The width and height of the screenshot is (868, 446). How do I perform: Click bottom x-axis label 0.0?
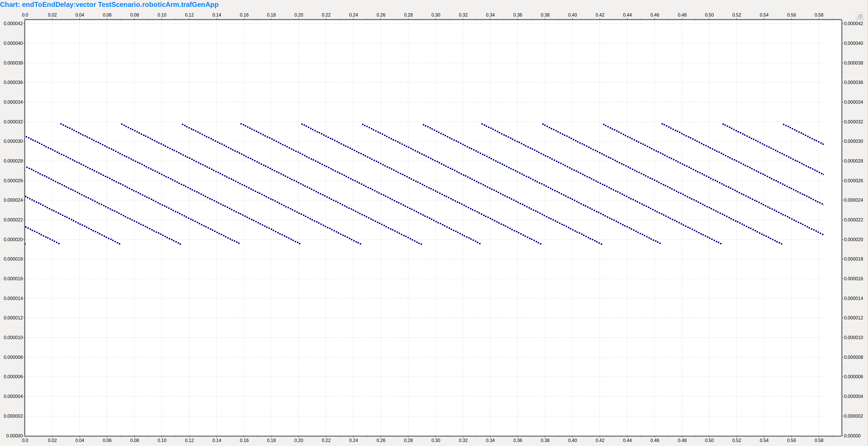pyautogui.click(x=25, y=440)
